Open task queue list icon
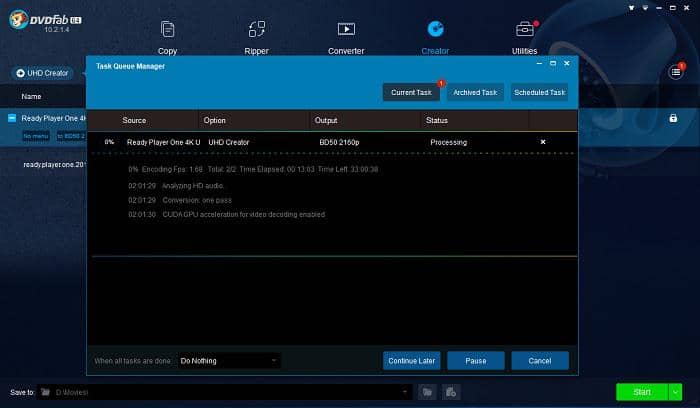700x408 pixels. [x=676, y=72]
